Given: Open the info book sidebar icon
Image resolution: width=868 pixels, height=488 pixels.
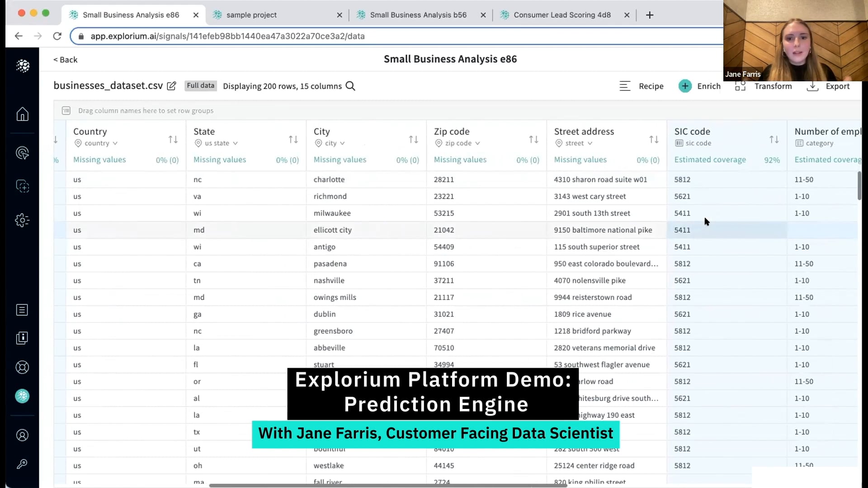Looking at the screenshot, I should click(x=22, y=338).
